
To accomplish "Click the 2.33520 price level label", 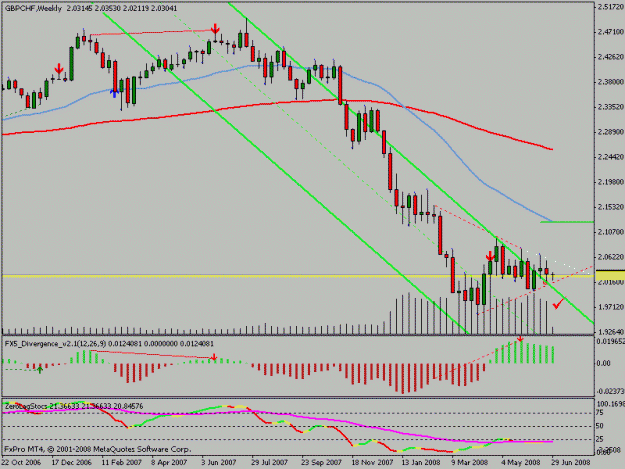I will coord(611,107).
